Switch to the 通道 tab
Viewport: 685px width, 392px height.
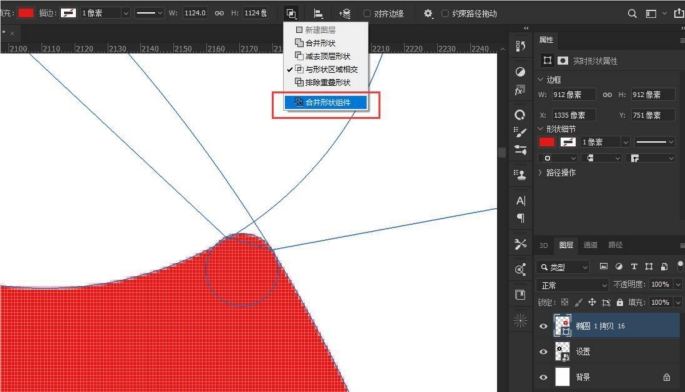pos(590,245)
